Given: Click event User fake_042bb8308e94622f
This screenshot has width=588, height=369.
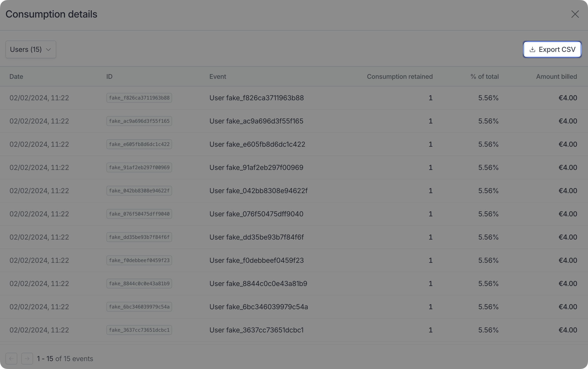Looking at the screenshot, I should click(x=258, y=191).
